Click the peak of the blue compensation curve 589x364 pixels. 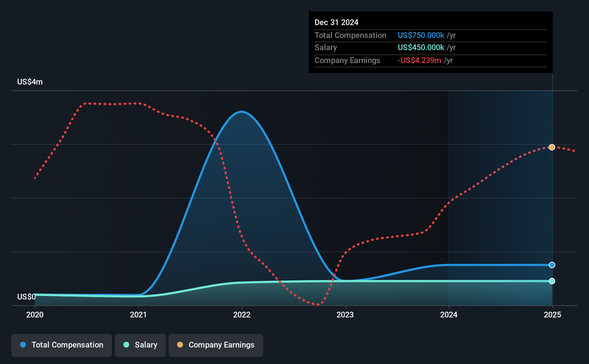242,112
